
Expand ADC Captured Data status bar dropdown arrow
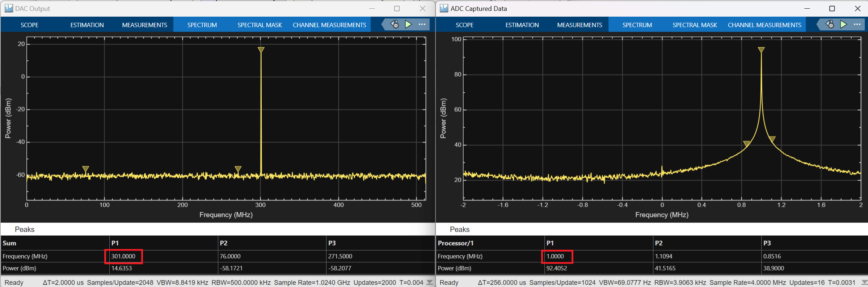(x=864, y=282)
